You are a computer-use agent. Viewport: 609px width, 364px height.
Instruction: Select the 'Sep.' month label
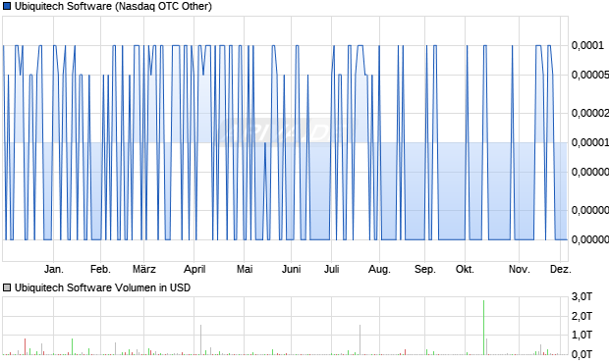(425, 269)
